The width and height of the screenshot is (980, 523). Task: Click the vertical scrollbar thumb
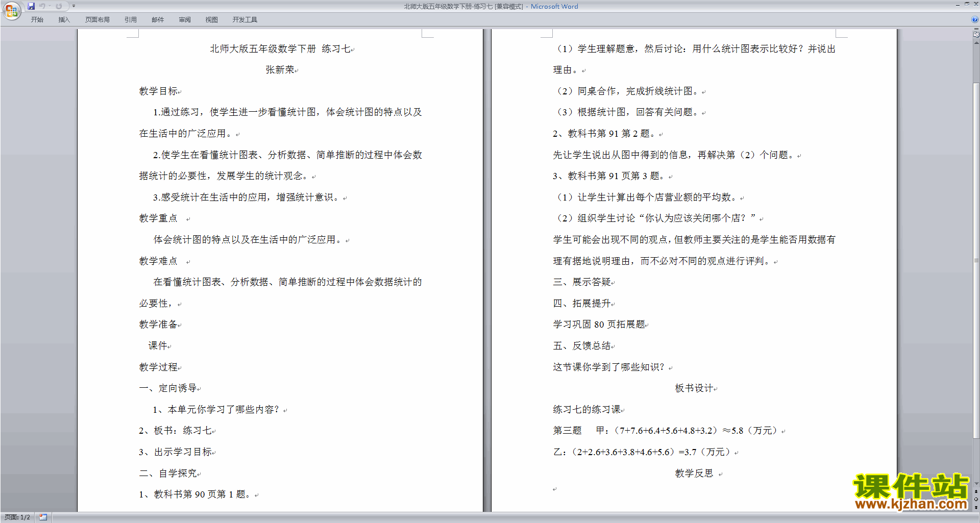[976, 260]
